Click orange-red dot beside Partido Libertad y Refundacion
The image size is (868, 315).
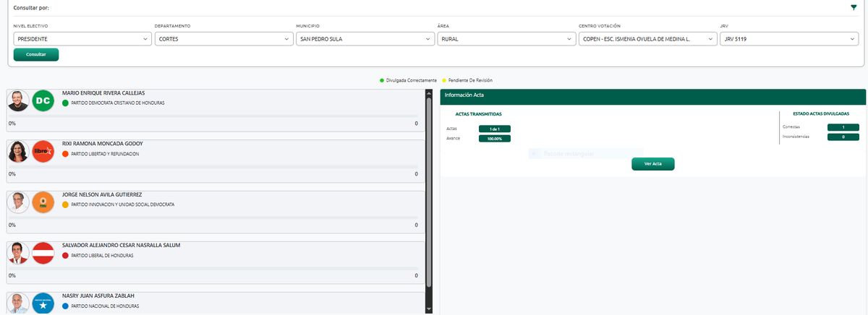tap(65, 154)
